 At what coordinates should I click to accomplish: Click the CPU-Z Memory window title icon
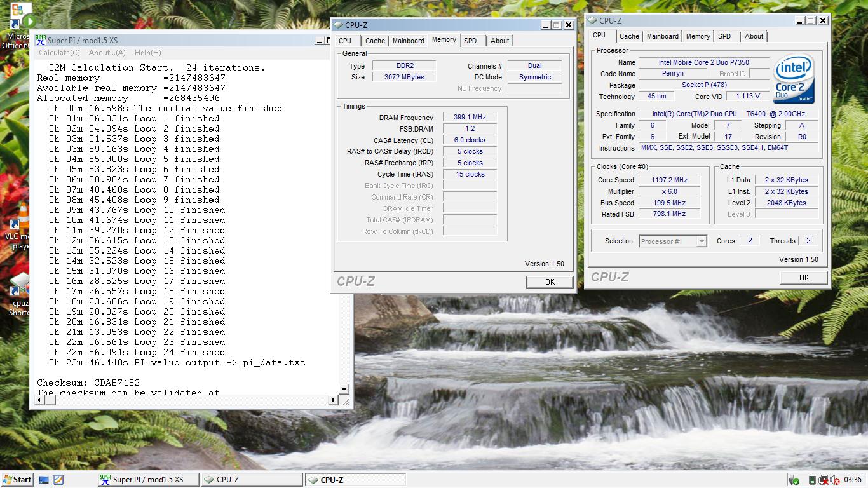tap(338, 25)
